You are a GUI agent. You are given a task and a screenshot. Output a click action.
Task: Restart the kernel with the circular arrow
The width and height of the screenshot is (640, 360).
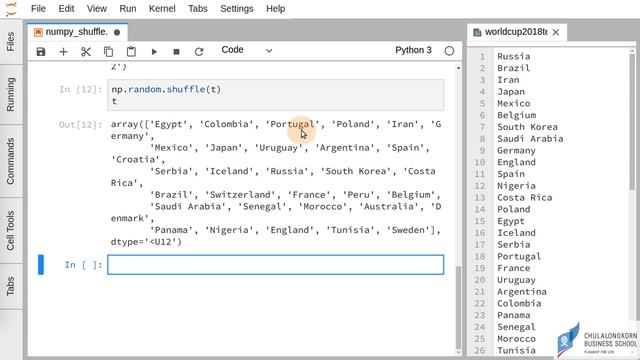[x=199, y=52]
